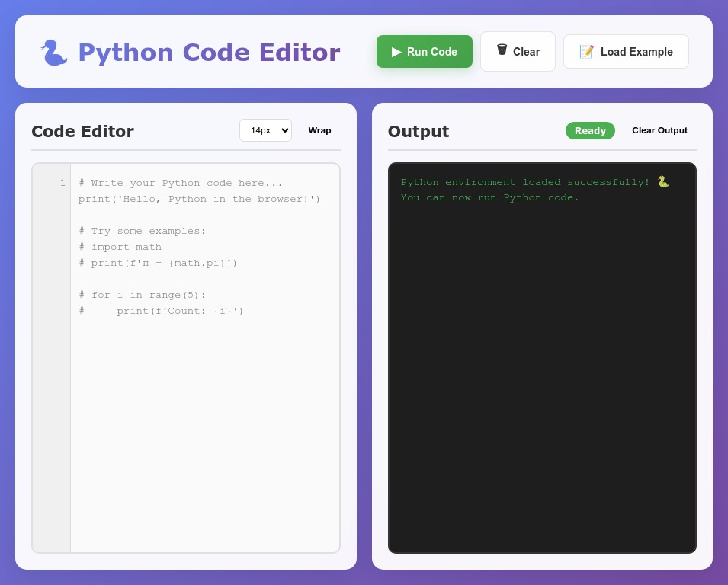Toggle the Wrap option
The image size is (728, 585).
(x=319, y=130)
